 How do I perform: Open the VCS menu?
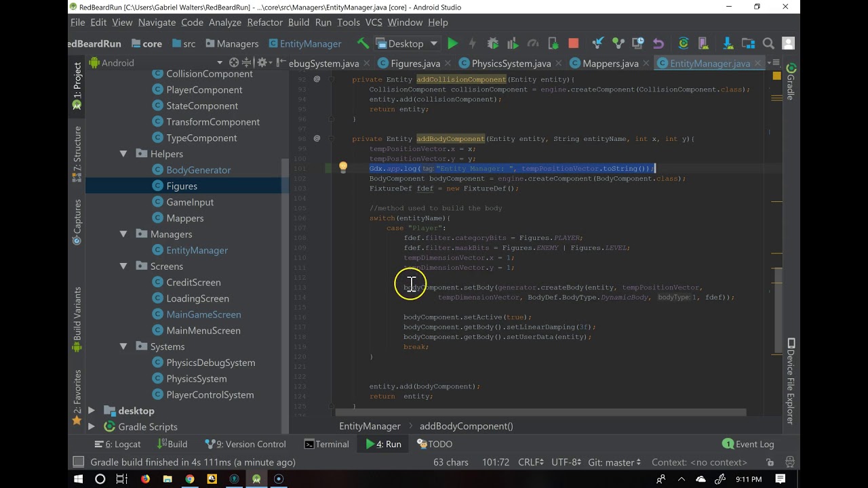(x=374, y=22)
